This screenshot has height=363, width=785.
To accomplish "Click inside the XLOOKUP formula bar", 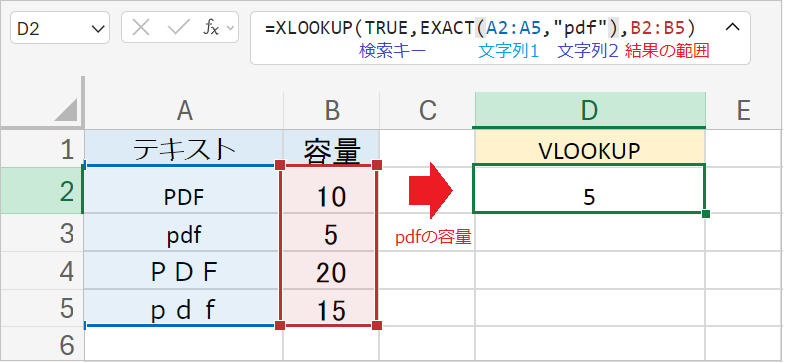I will point(500,38).
